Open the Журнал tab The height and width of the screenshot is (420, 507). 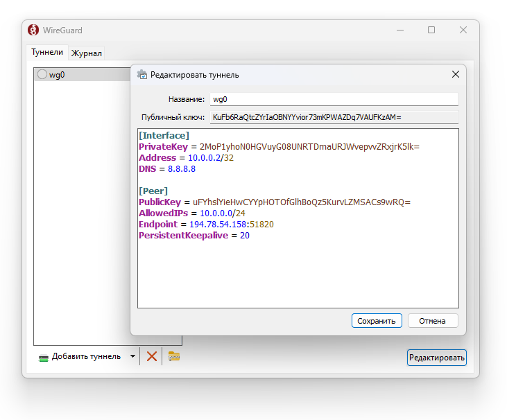pyautogui.click(x=86, y=53)
